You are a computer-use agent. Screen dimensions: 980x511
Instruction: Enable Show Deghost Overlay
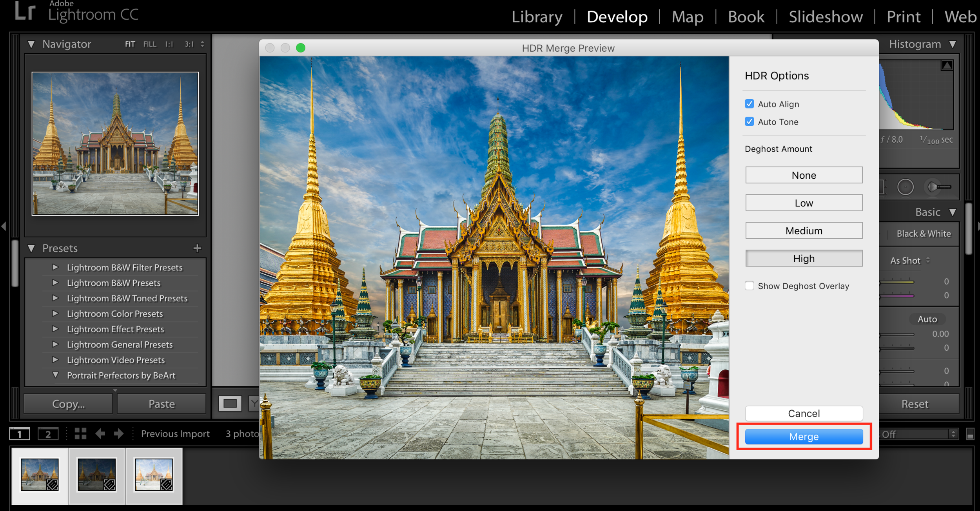pos(749,286)
